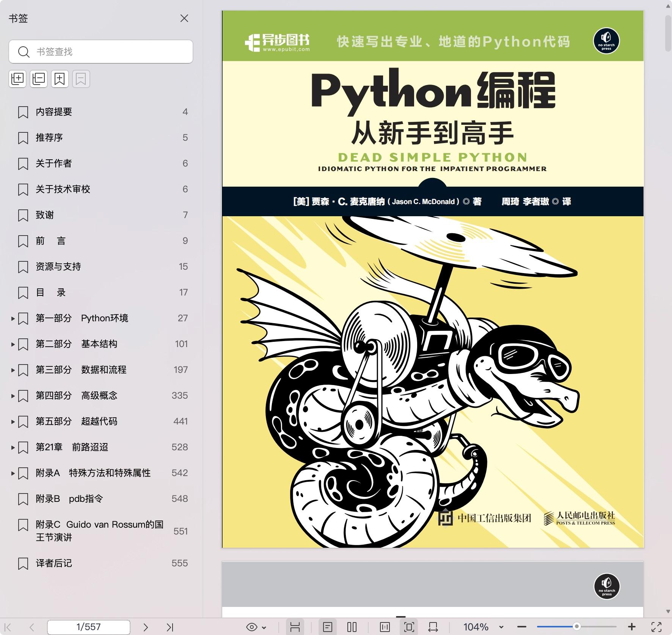Expand the 第一部分 Python环境 bookmark
Screen dimensions: 672x635
[13, 318]
